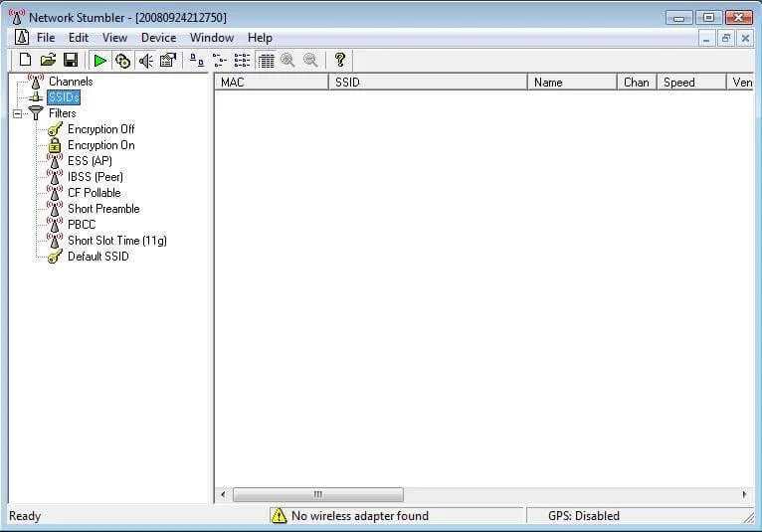Select the details view icon
Viewport: 762px width, 532px height.
pos(266,61)
